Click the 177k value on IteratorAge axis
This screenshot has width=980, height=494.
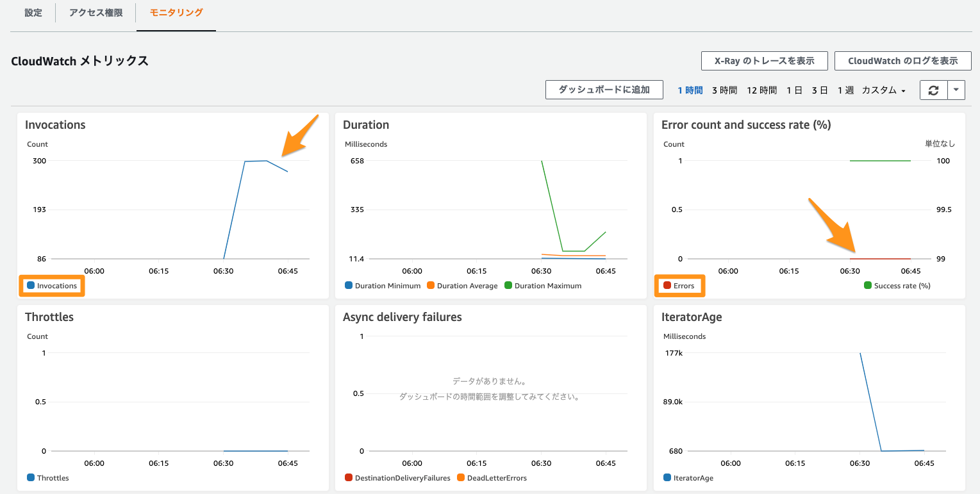click(672, 353)
